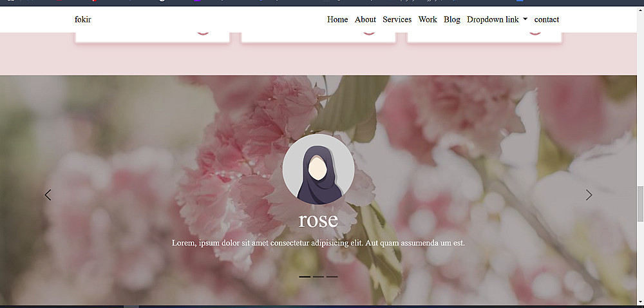Go to the About nav link
Viewport: 644px width, 308px height.
coord(365,19)
